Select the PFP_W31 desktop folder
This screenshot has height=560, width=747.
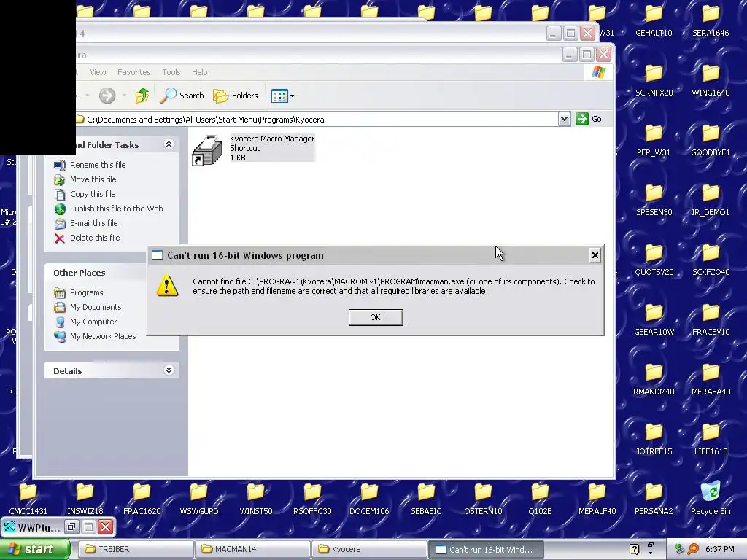(x=654, y=139)
